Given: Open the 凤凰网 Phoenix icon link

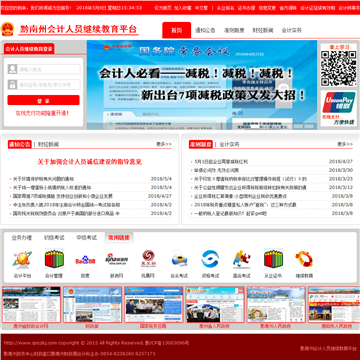Looking at the screenshot, I should pos(148,259).
